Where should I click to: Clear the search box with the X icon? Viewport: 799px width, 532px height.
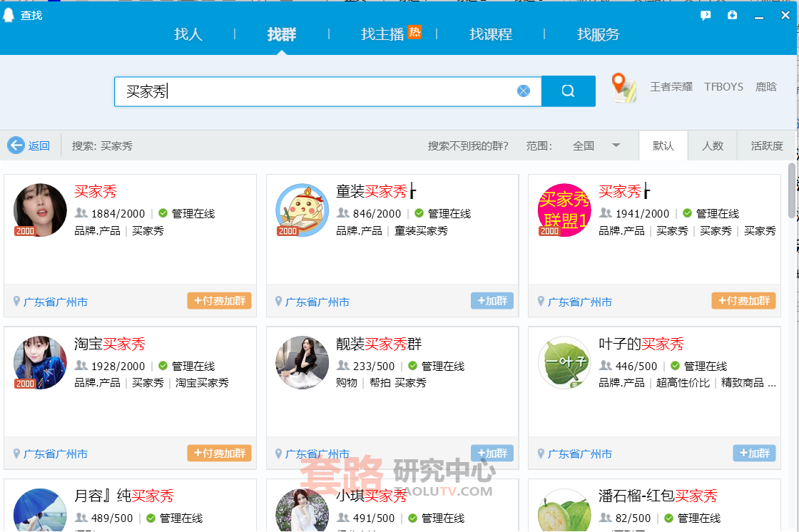(x=524, y=91)
